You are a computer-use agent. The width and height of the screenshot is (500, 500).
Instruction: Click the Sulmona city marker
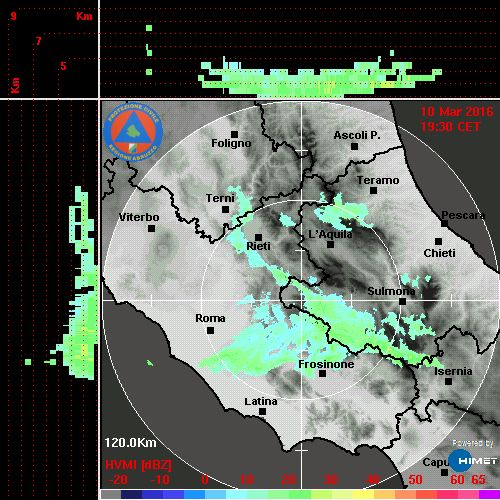402,302
